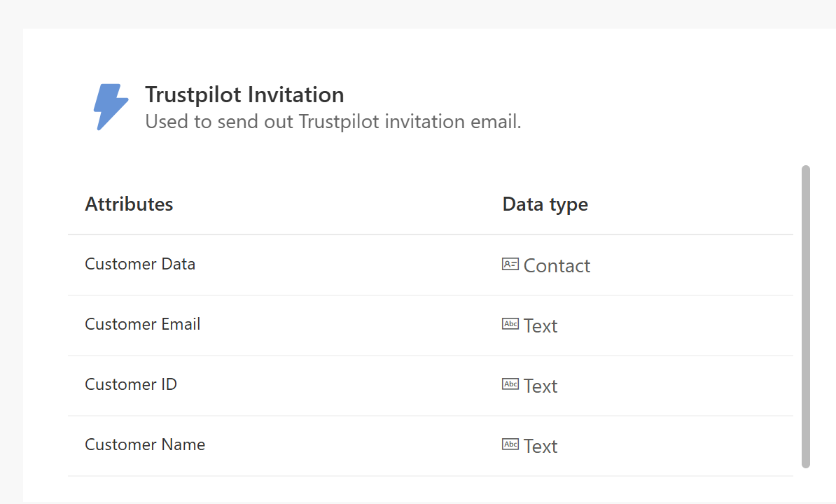Click the Abc text icon for Customer Name
836x504 pixels.
510,444
